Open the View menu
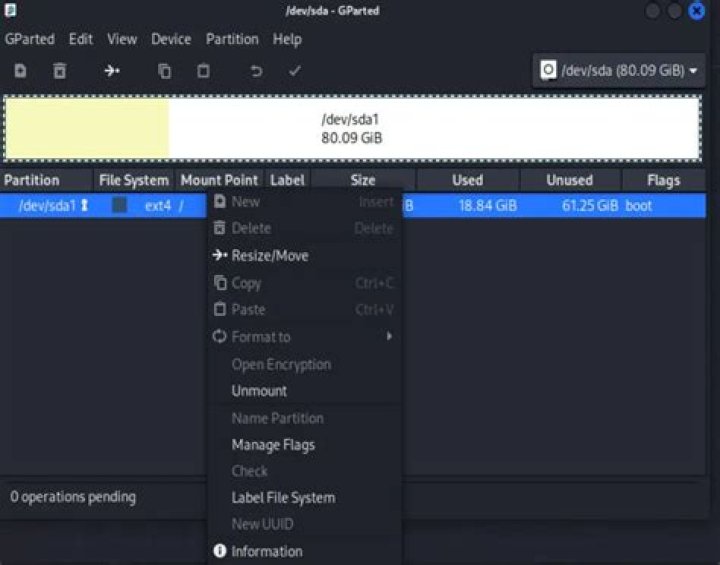 (x=122, y=39)
